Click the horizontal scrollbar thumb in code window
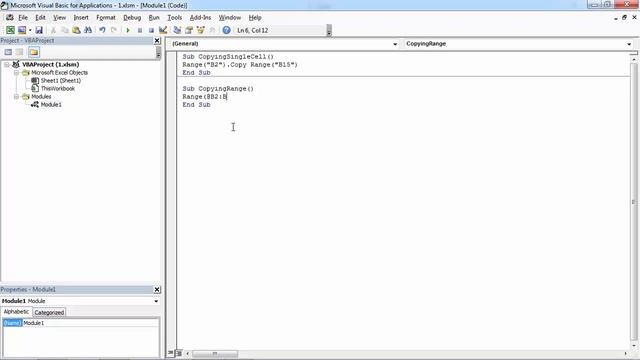This screenshot has height=360, width=640. (x=215, y=353)
